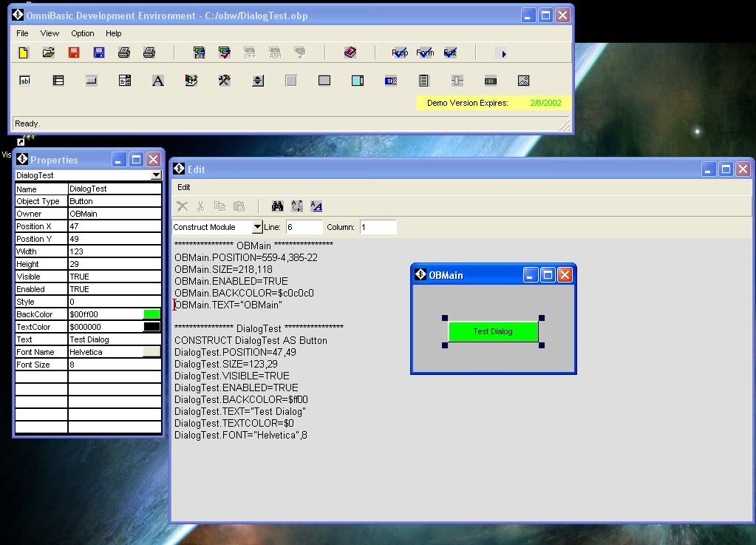
Task: Click the scissors Cut icon in Edit window
Action: [x=200, y=206]
